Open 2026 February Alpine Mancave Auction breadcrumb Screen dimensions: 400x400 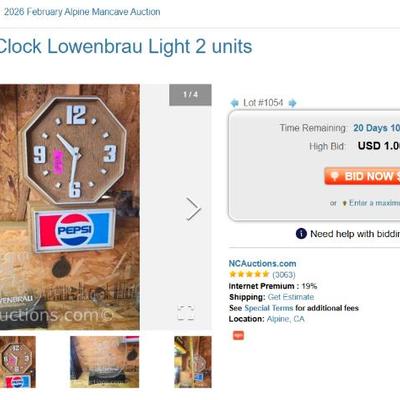point(82,12)
